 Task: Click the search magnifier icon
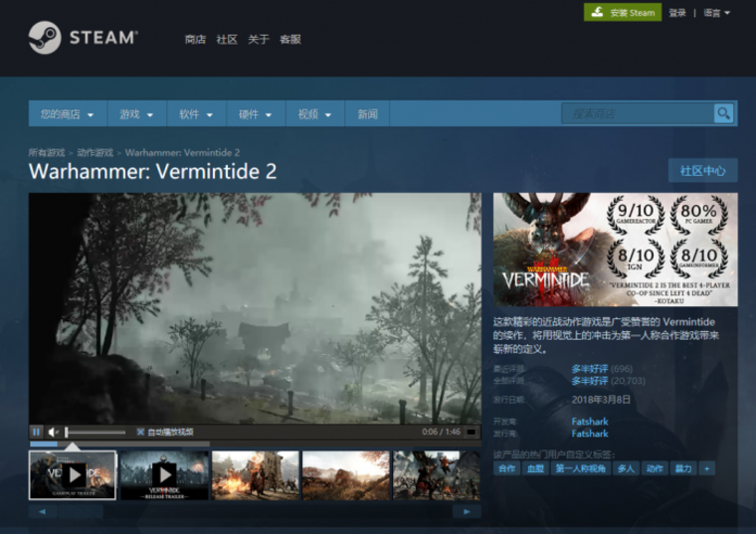click(x=723, y=113)
